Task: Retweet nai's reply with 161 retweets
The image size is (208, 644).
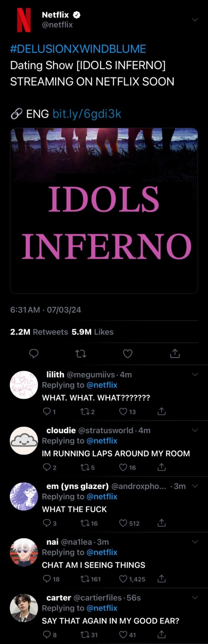Action: [84, 579]
